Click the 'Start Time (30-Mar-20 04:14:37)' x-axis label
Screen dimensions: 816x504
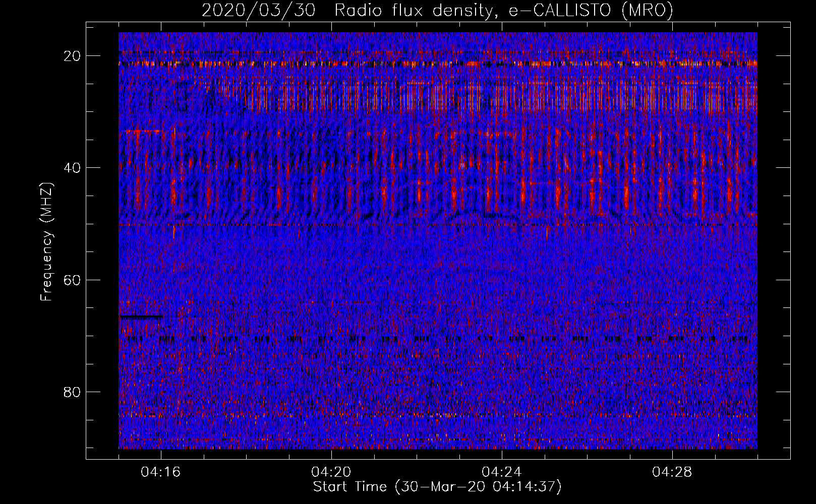pos(437,487)
